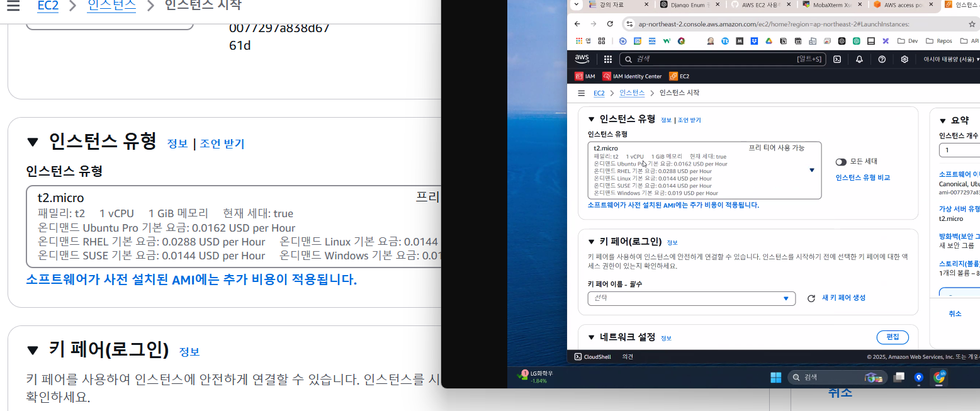Open the 키 페어 이름 선택 dropdown
This screenshot has height=411, width=980.
[x=692, y=298]
